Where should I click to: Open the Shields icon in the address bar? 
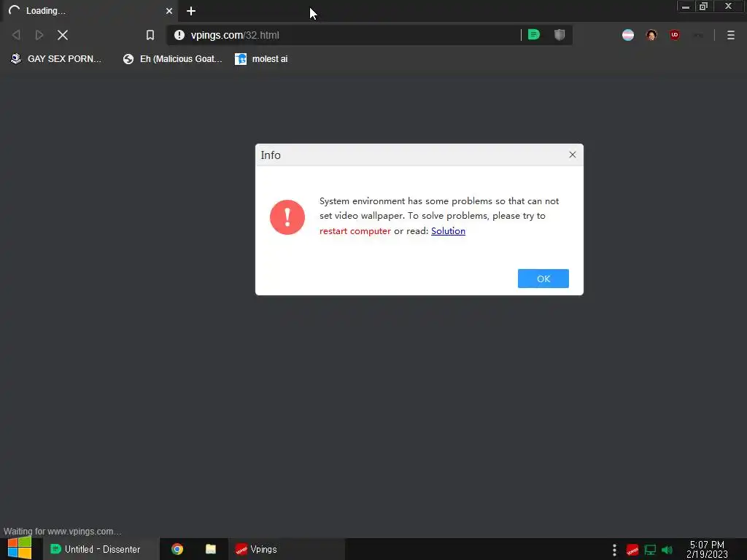[x=560, y=34]
